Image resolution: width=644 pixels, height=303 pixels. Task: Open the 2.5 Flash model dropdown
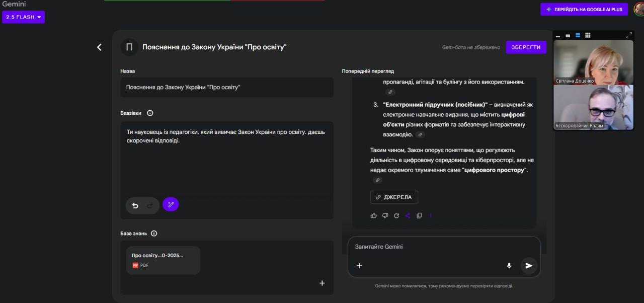pos(23,17)
